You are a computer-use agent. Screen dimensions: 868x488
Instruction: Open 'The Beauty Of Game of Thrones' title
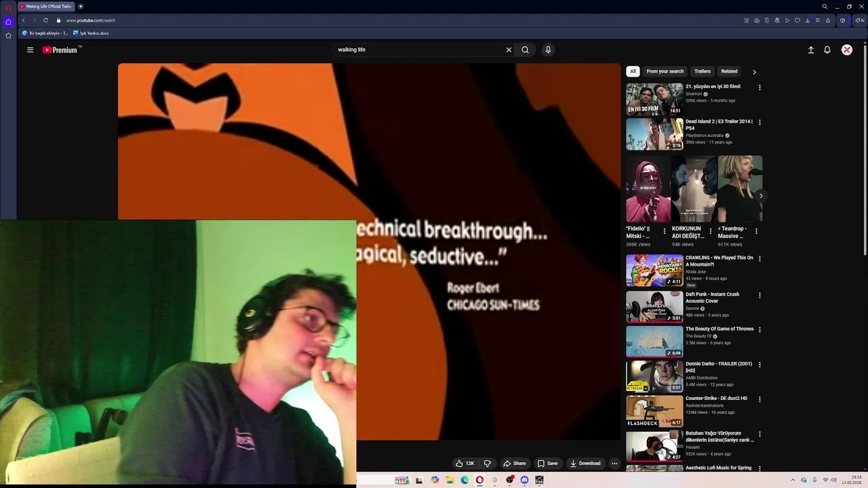(x=719, y=329)
